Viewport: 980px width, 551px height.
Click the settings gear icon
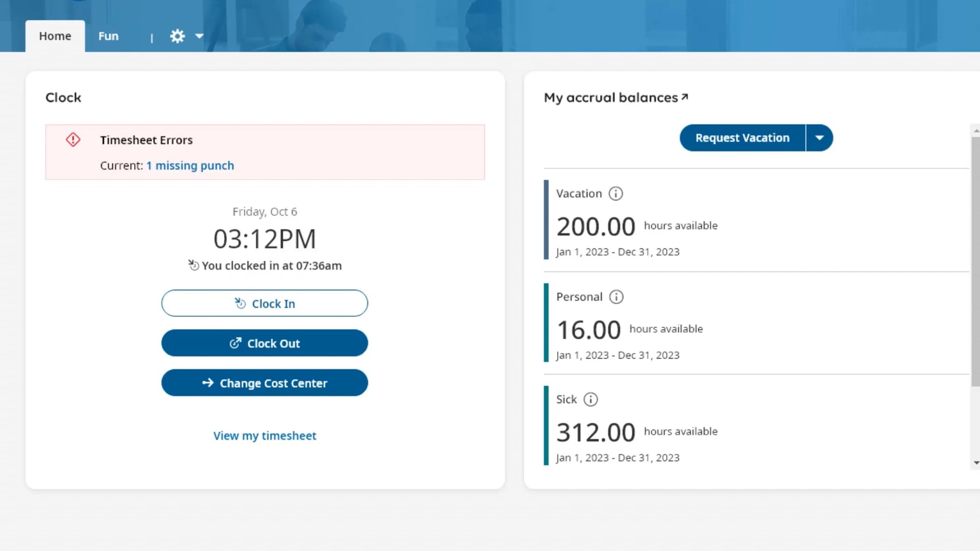click(177, 36)
